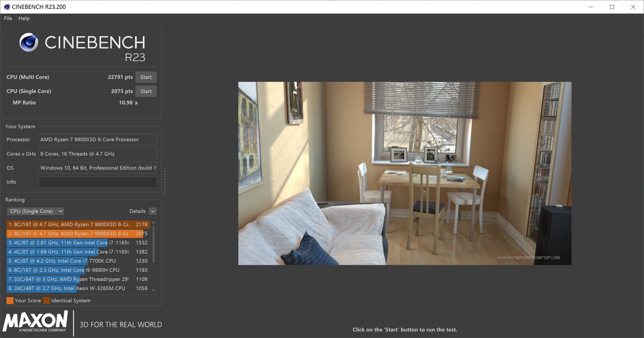The width and height of the screenshot is (644, 338).
Task: Click the ranking list scrollbar thumb
Action: 154,244
